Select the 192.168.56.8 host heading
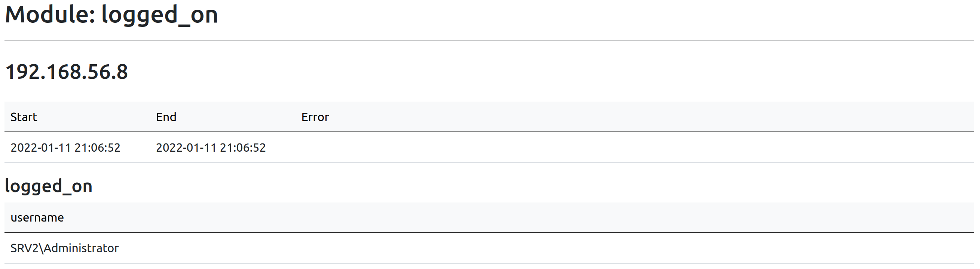This screenshot has height=269, width=980. [x=67, y=71]
